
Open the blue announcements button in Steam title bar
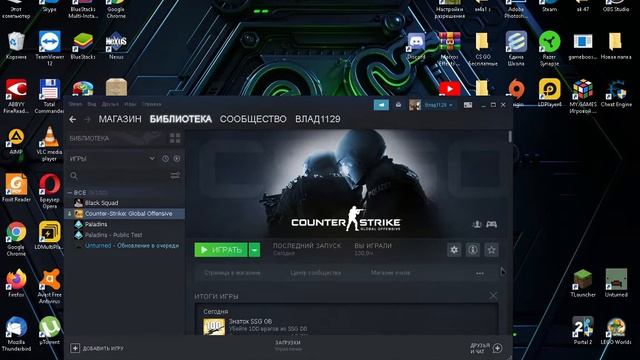pos(381,105)
